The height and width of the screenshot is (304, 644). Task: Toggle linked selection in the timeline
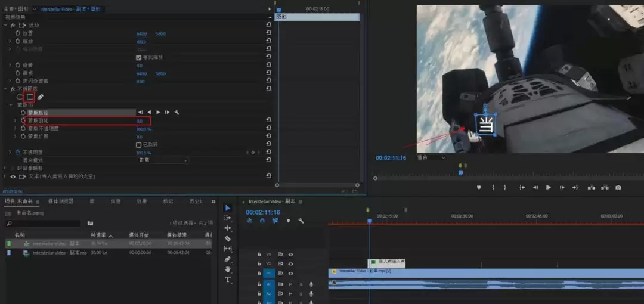[x=275, y=221]
